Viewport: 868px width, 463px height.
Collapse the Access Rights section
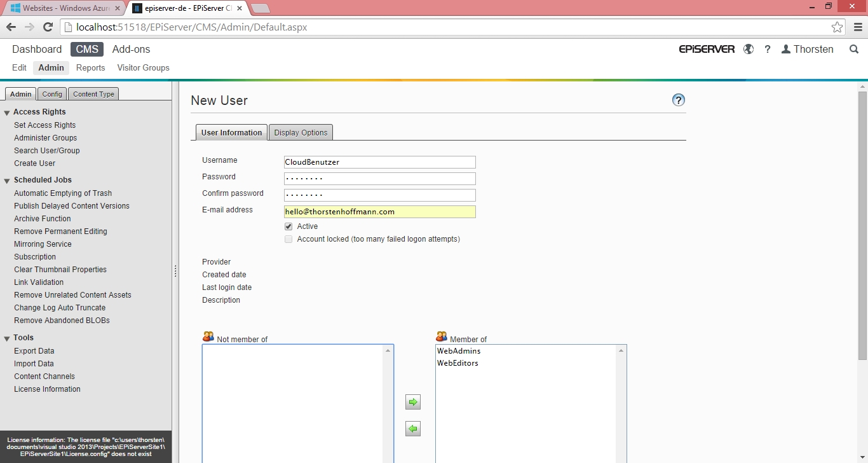point(7,113)
